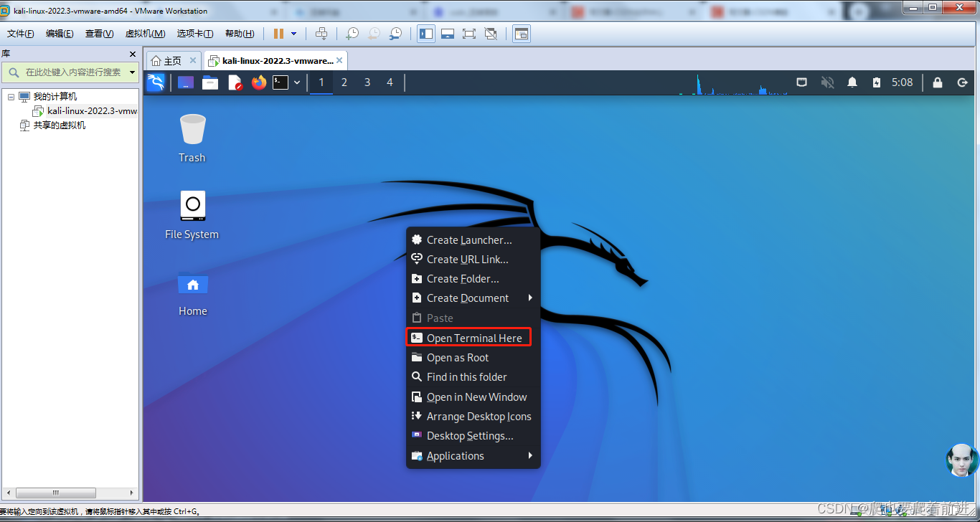
Task: Click the 5:08 panel clock
Action: [x=902, y=82]
